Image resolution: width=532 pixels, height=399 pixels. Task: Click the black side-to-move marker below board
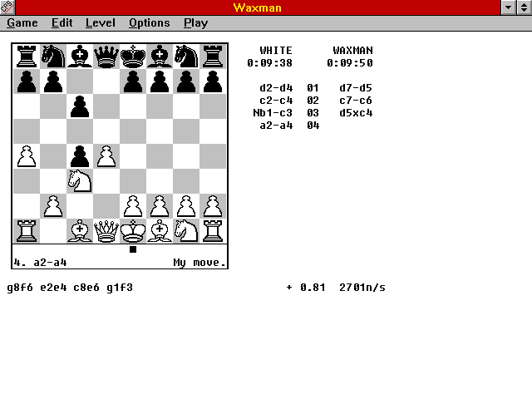click(133, 249)
